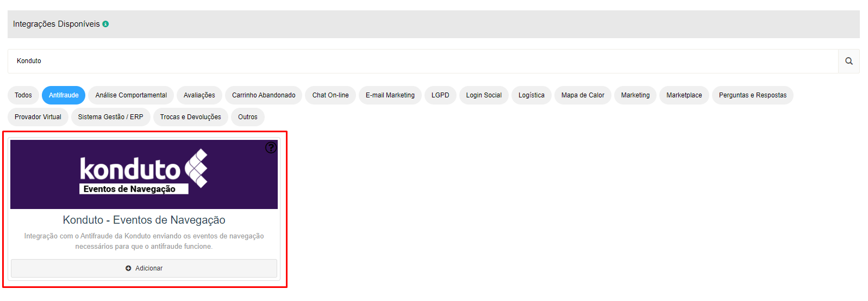Filter by Análise Comportamental
The height and width of the screenshot is (301, 868).
pyautogui.click(x=131, y=95)
